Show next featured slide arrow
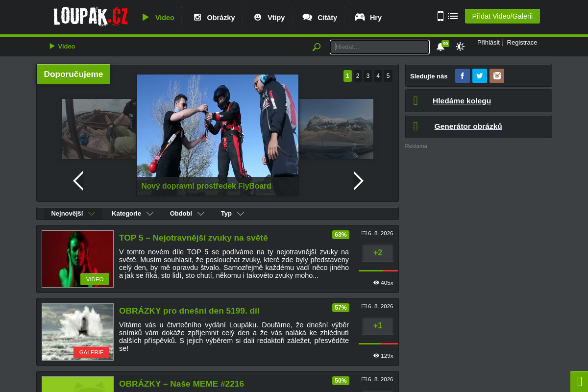The height and width of the screenshot is (392, 588). 359,181
